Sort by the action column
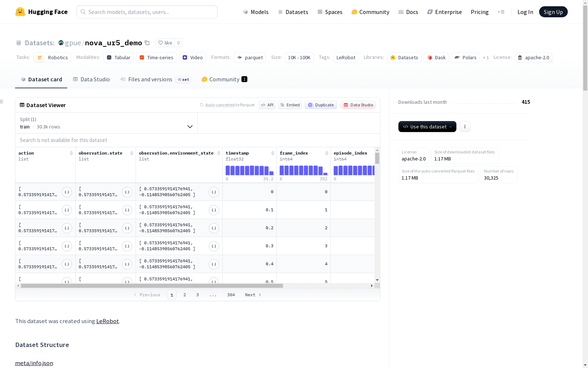Image resolution: width=588 pixels, height=368 pixels. coord(71,153)
